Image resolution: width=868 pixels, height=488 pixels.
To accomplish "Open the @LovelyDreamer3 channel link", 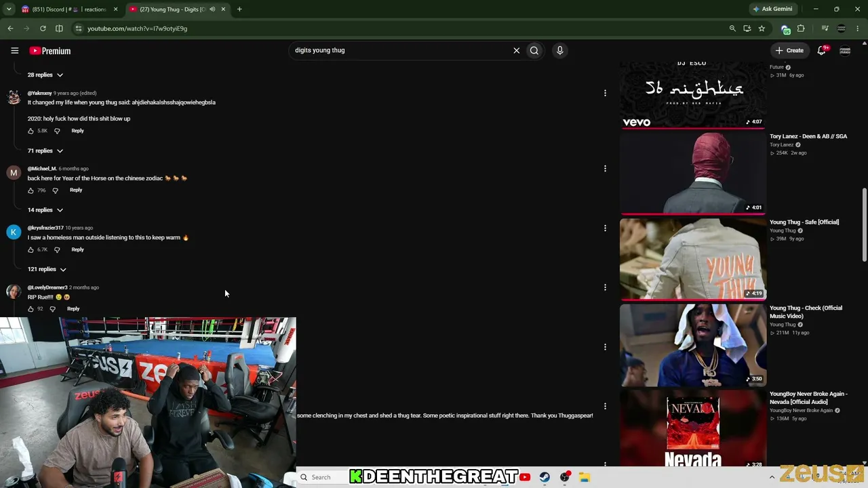I will click(x=47, y=287).
